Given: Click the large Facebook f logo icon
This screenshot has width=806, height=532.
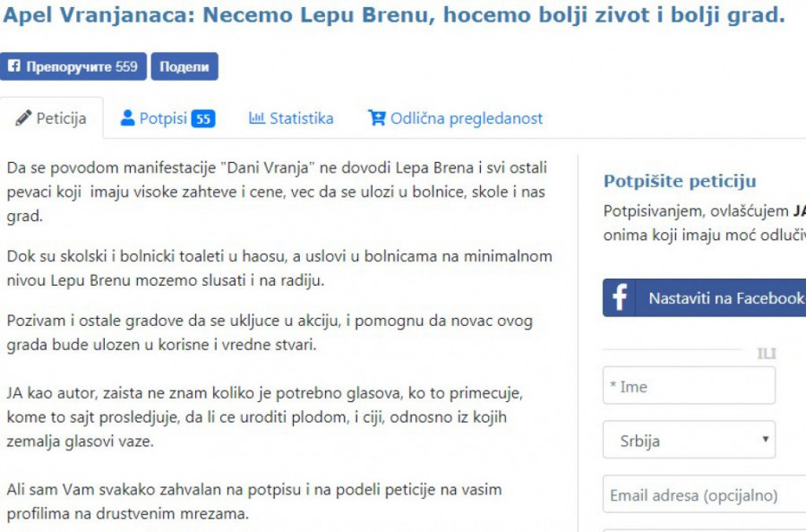Looking at the screenshot, I should click(x=620, y=297).
